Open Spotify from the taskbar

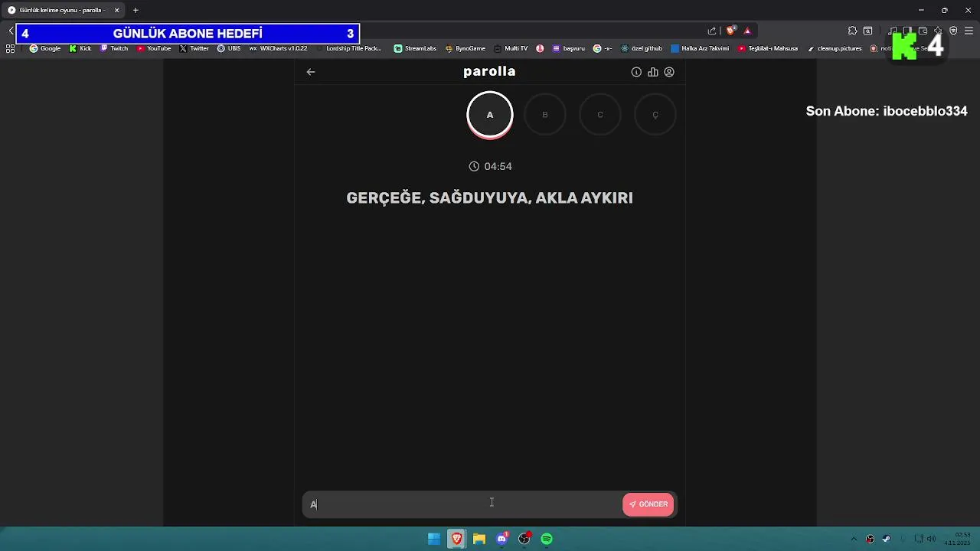click(x=547, y=539)
